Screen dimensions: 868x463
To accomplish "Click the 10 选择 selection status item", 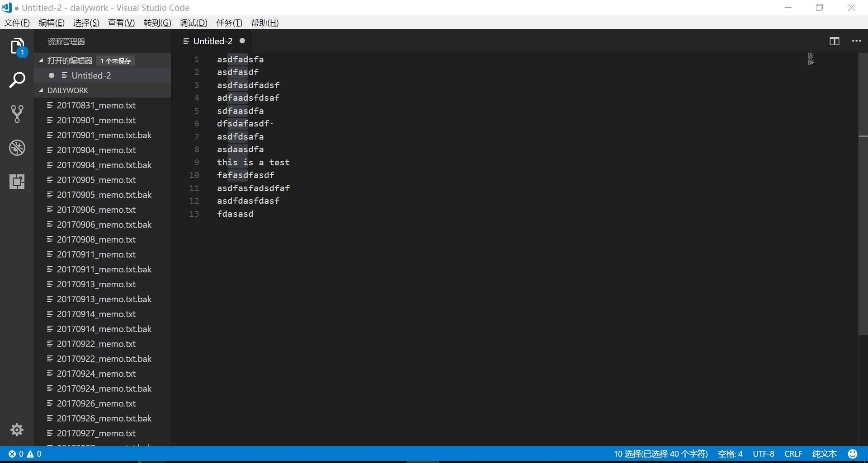I will [660, 454].
